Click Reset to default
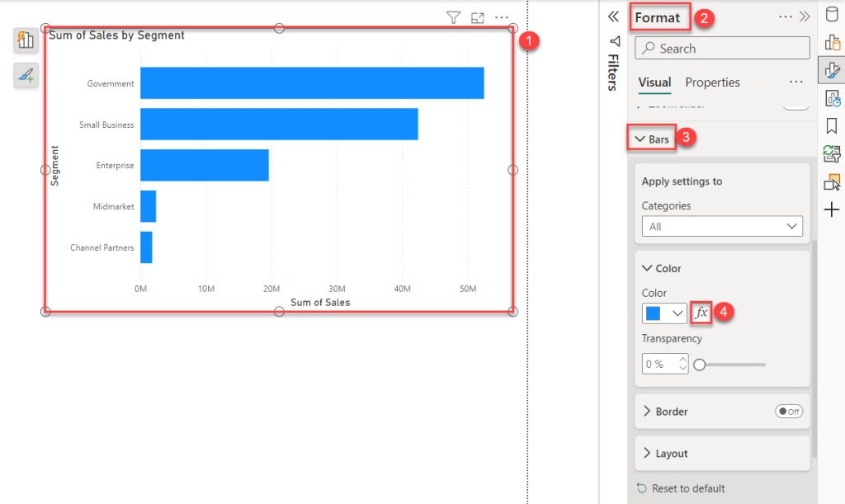Viewport: 845px width, 504px height. tap(689, 488)
